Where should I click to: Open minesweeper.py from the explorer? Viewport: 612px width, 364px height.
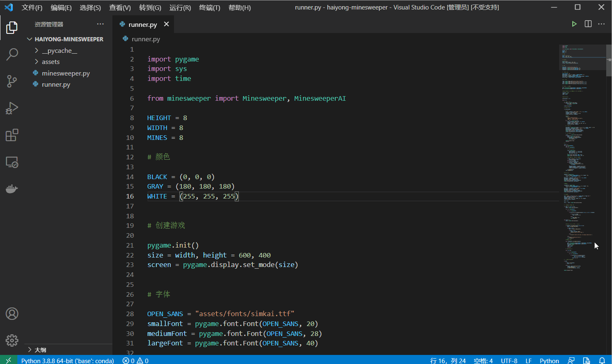click(x=66, y=73)
